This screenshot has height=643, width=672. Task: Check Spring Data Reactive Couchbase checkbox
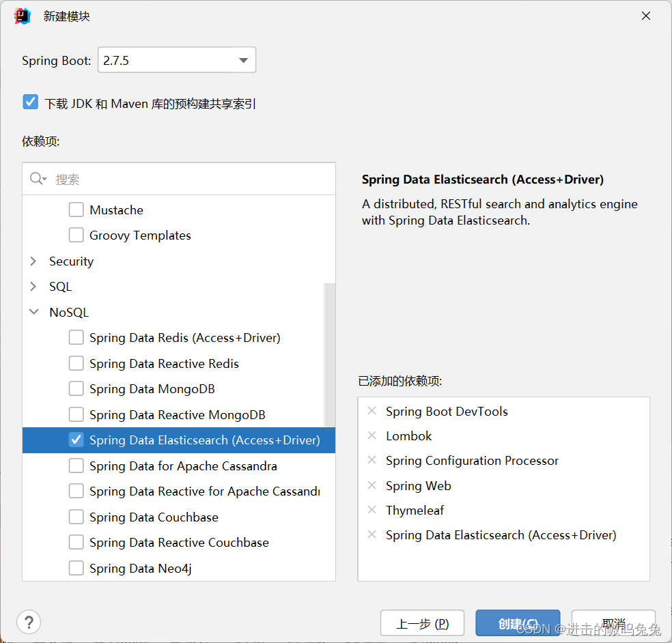(76, 543)
